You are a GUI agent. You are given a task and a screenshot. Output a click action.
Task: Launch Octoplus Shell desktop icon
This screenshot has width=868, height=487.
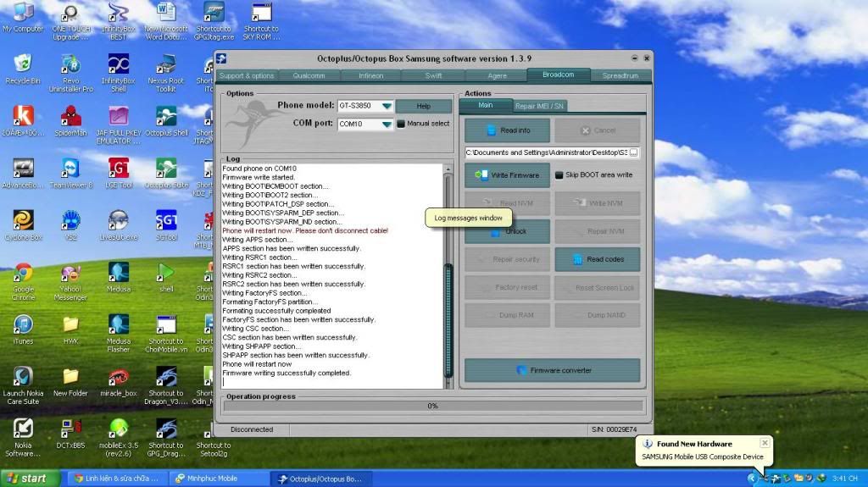tap(166, 121)
